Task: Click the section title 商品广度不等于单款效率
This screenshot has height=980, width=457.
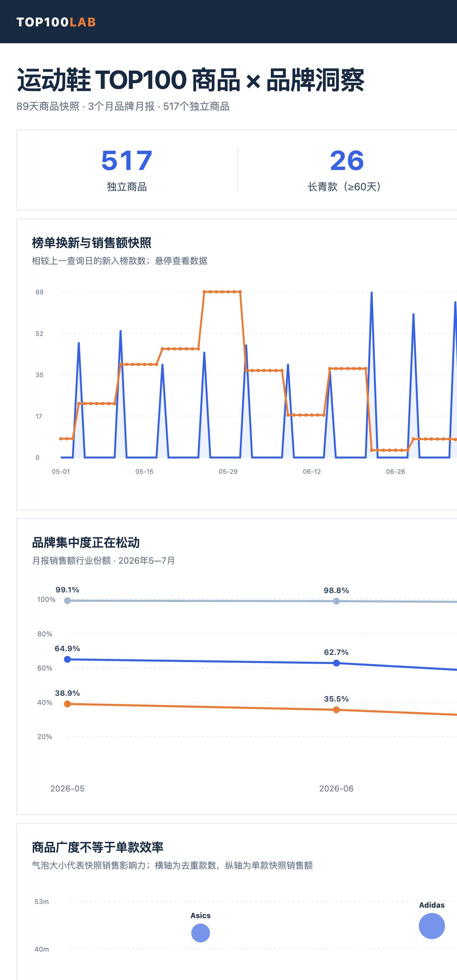Action: 98,847
